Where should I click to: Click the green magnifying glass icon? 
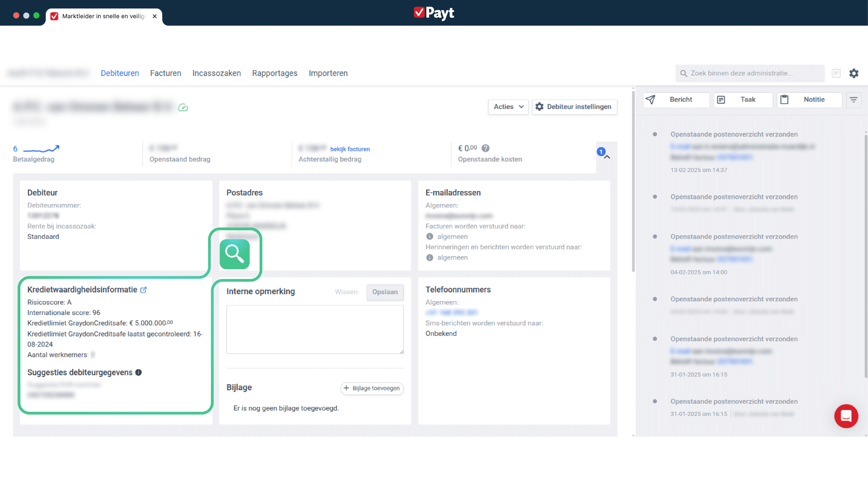click(x=234, y=254)
